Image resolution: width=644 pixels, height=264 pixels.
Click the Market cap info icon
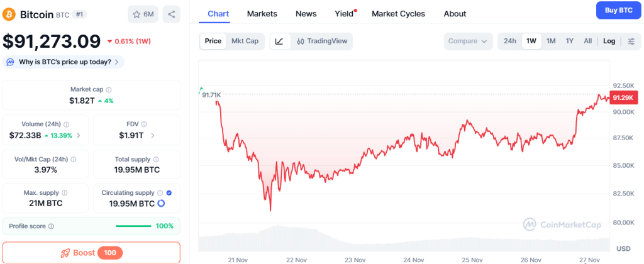(109, 90)
